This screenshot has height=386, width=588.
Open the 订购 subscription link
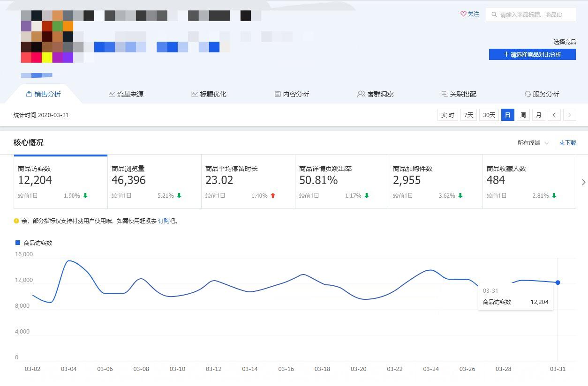click(x=163, y=221)
